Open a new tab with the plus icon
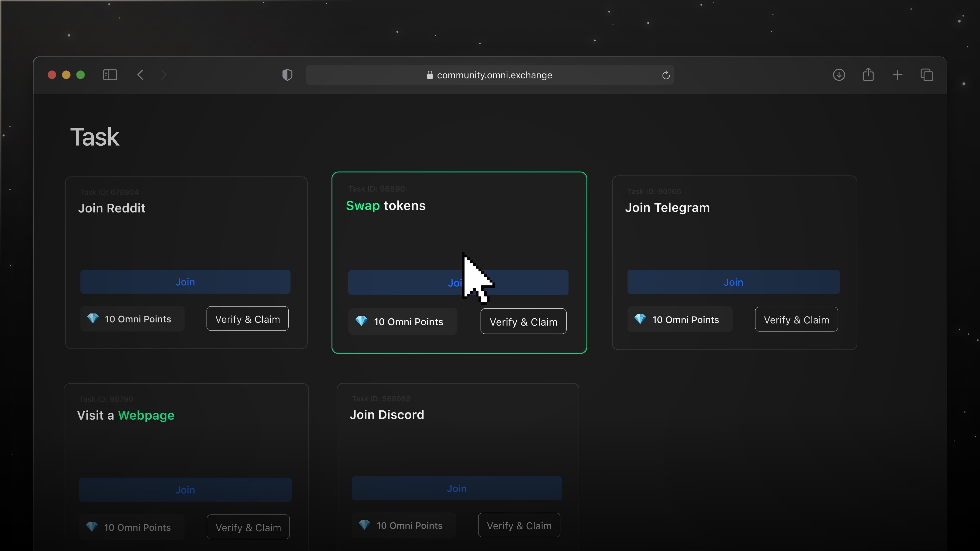The height and width of the screenshot is (551, 980). pos(898,74)
